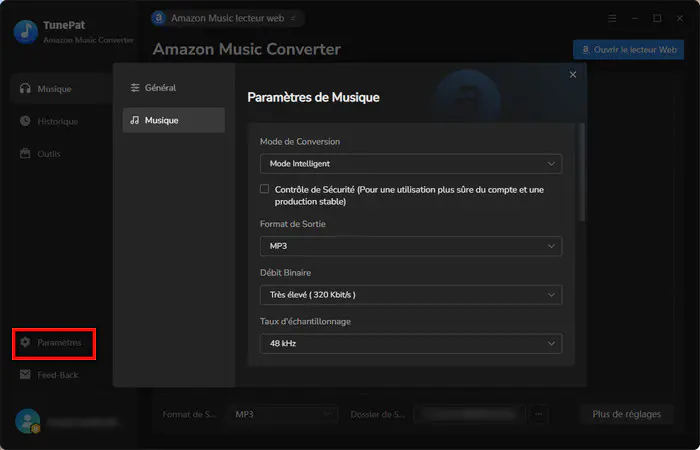
Task: Click the output folder path field
Action: 469,414
